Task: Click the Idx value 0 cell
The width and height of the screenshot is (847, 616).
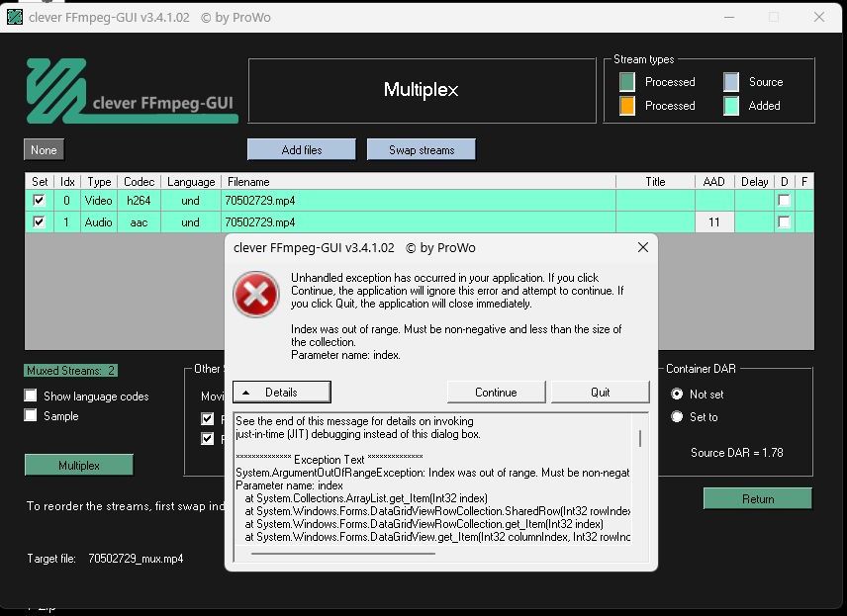Action: 67,201
